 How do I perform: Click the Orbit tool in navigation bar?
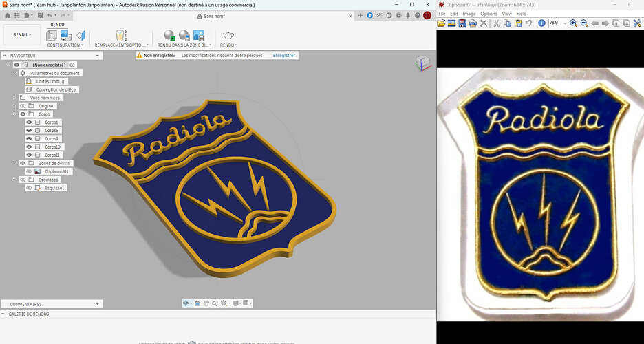[186, 303]
